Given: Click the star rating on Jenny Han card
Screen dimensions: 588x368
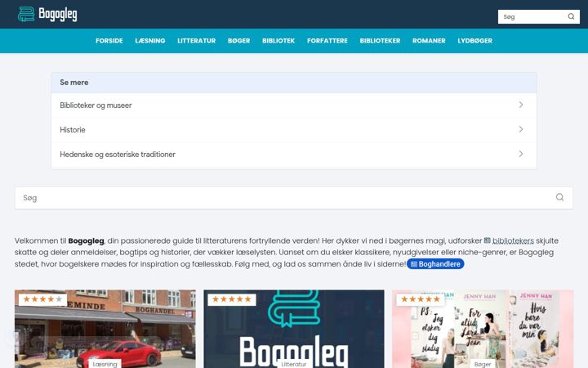Looking at the screenshot, I should (x=421, y=299).
